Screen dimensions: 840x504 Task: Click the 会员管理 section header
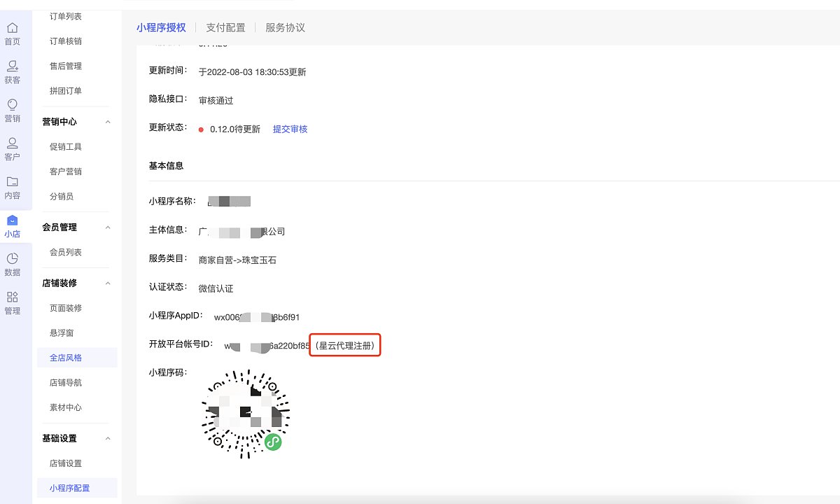click(59, 227)
